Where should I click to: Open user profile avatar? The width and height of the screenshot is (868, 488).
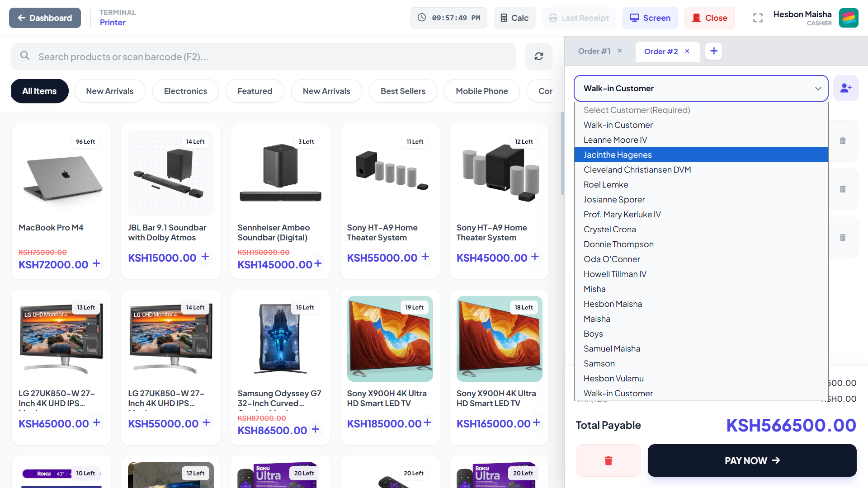point(849,18)
